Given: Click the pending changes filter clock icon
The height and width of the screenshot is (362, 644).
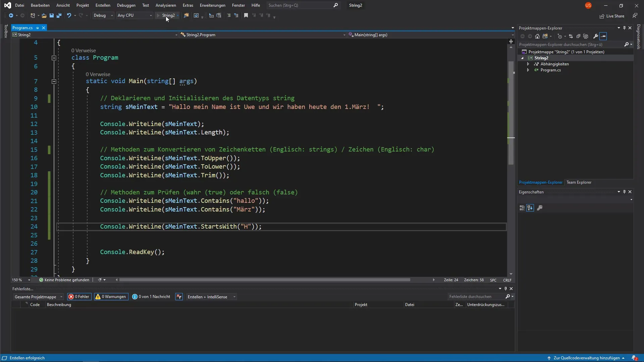Looking at the screenshot, I should [559, 36].
